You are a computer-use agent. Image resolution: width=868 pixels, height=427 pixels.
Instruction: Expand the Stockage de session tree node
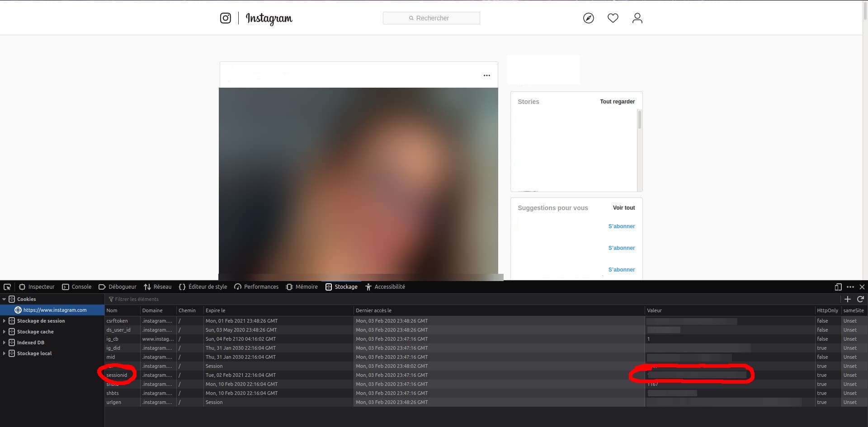[4, 321]
